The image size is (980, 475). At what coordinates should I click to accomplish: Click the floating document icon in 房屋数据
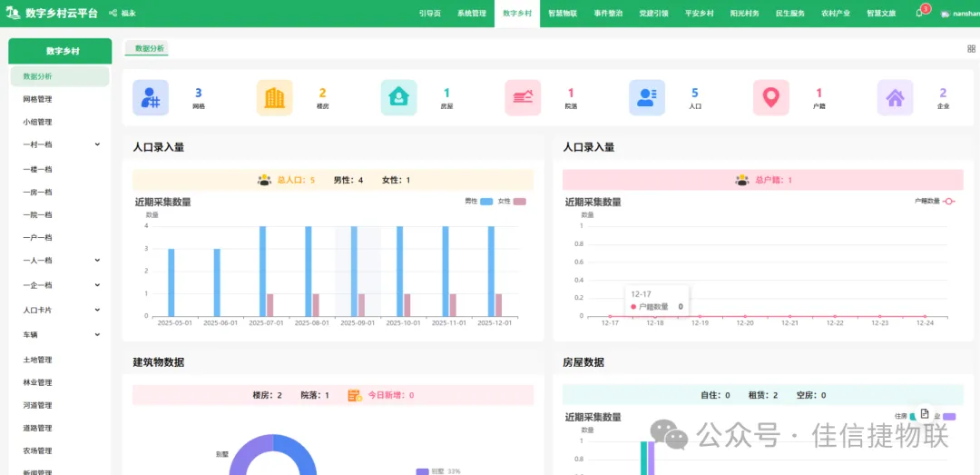(925, 413)
